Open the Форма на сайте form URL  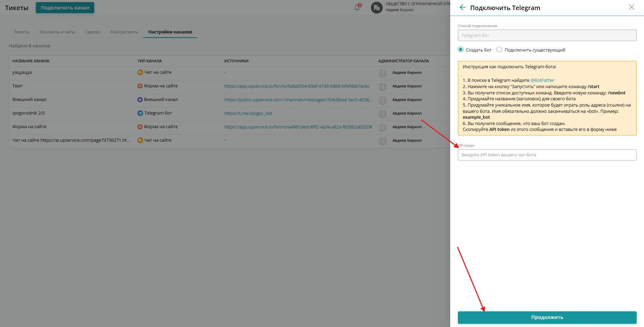click(298, 127)
